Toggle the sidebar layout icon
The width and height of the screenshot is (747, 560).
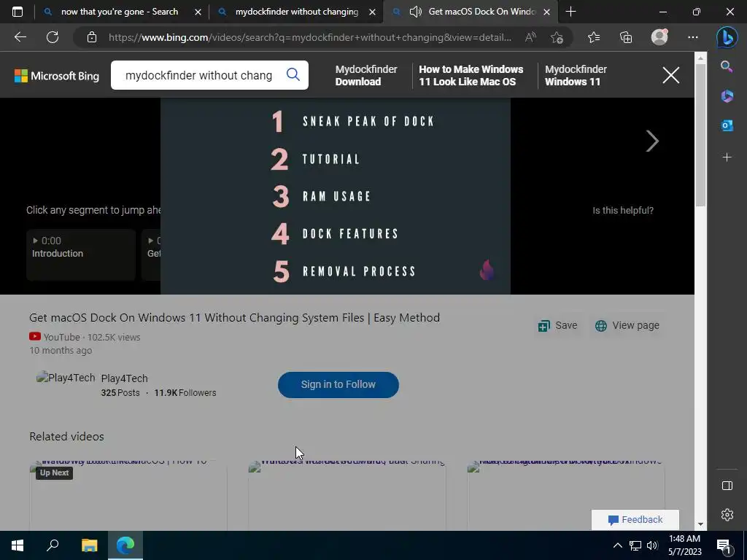coord(727,485)
